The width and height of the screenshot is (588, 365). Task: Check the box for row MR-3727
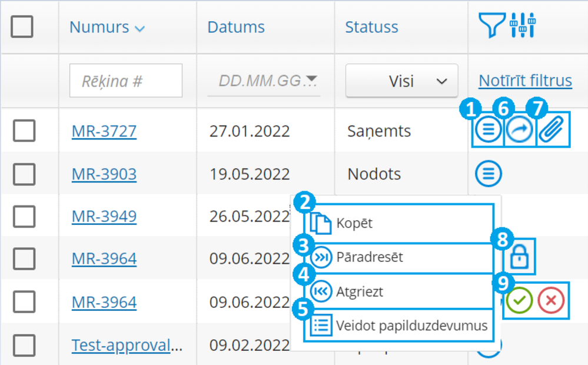click(24, 130)
